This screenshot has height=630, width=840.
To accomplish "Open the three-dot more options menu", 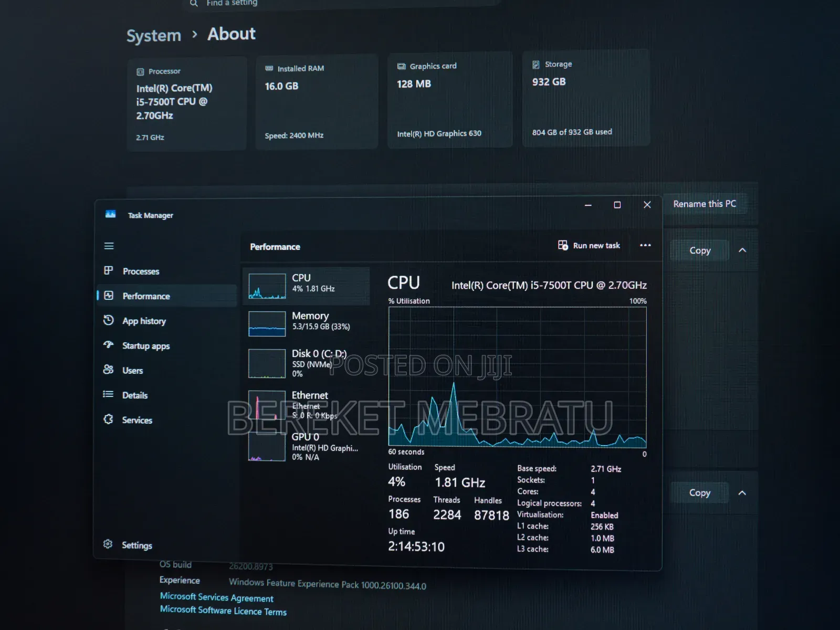I will 645,245.
